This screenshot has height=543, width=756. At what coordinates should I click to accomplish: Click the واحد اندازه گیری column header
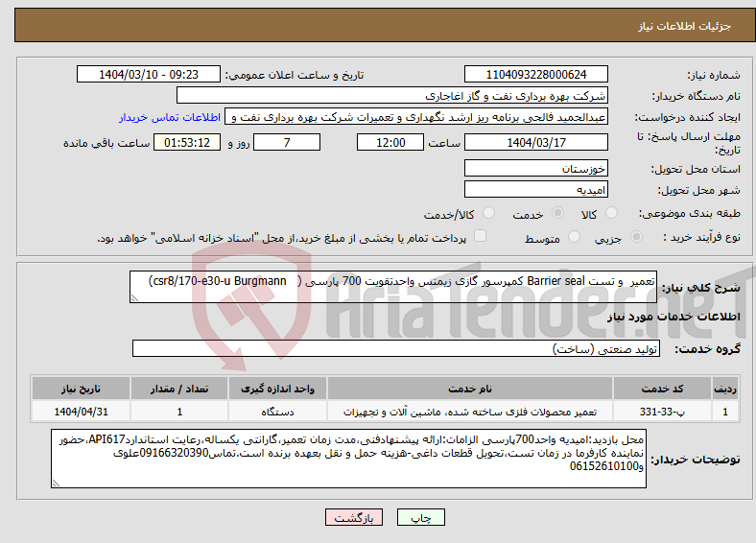277,389
